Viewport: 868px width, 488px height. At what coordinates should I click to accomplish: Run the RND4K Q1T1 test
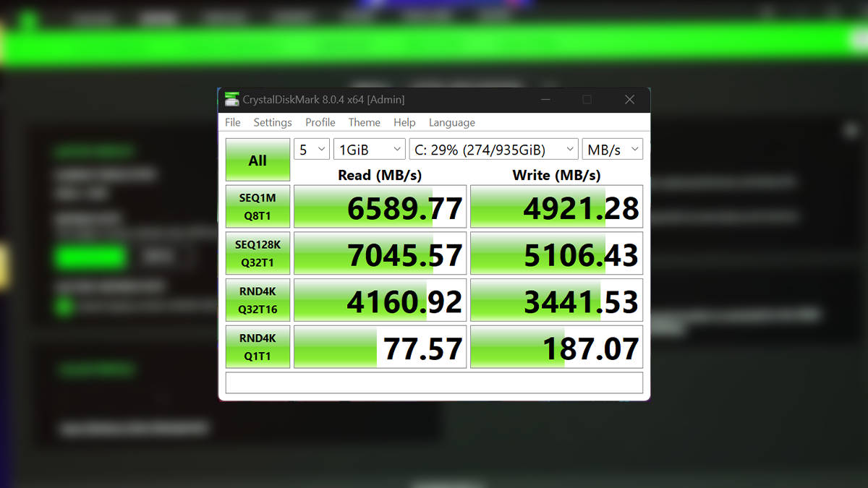tap(258, 347)
